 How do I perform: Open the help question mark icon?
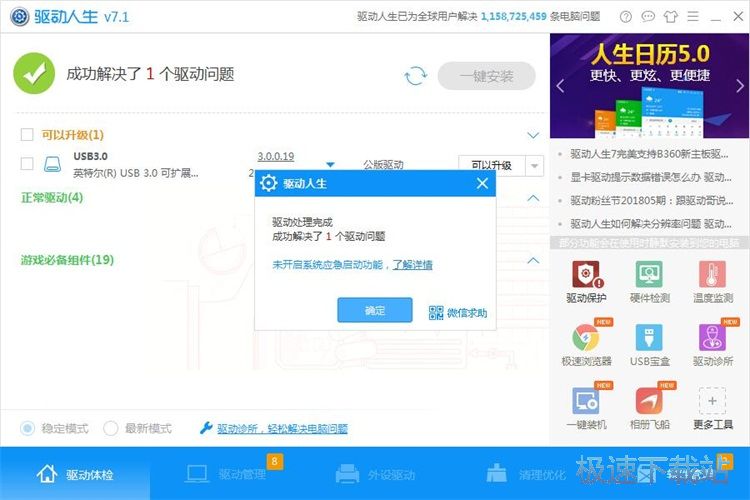(x=625, y=17)
